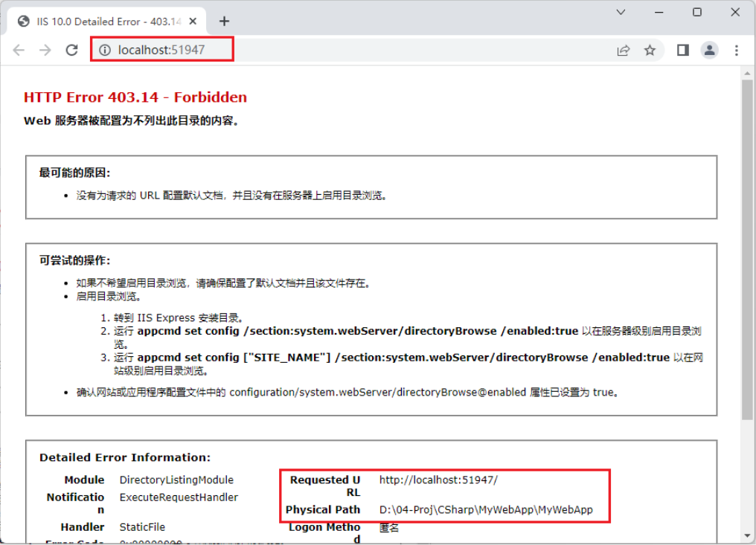Expand the tab search chevron
Viewport: 756px width, 545px height.
(621, 12)
